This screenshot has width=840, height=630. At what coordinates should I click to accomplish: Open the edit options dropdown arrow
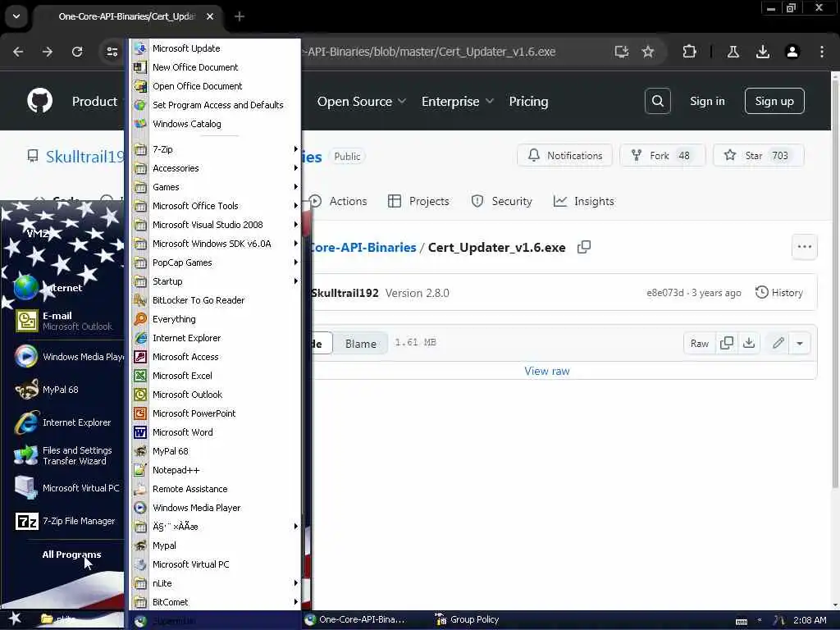799,344
